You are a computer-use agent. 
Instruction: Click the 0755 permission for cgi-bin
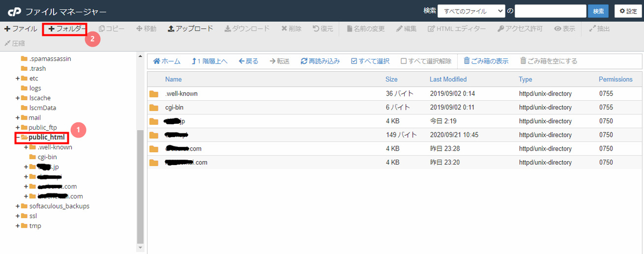606,107
